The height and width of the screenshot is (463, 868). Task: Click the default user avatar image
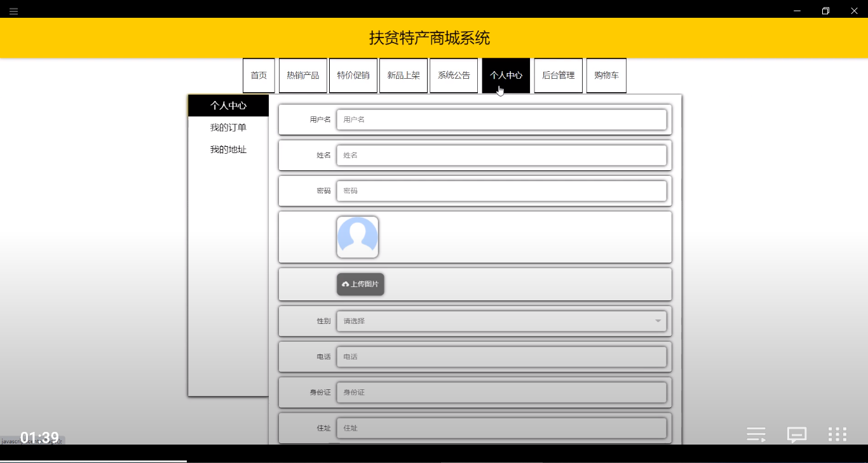click(358, 237)
